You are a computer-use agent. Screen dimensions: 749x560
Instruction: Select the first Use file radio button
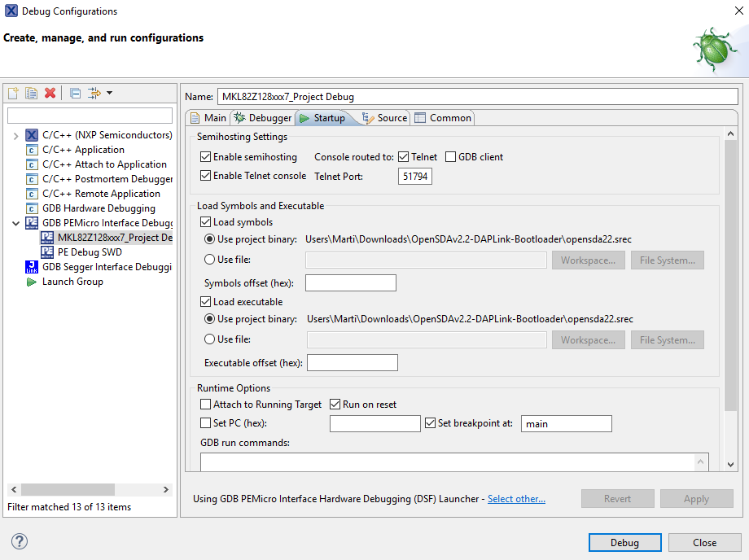point(210,260)
